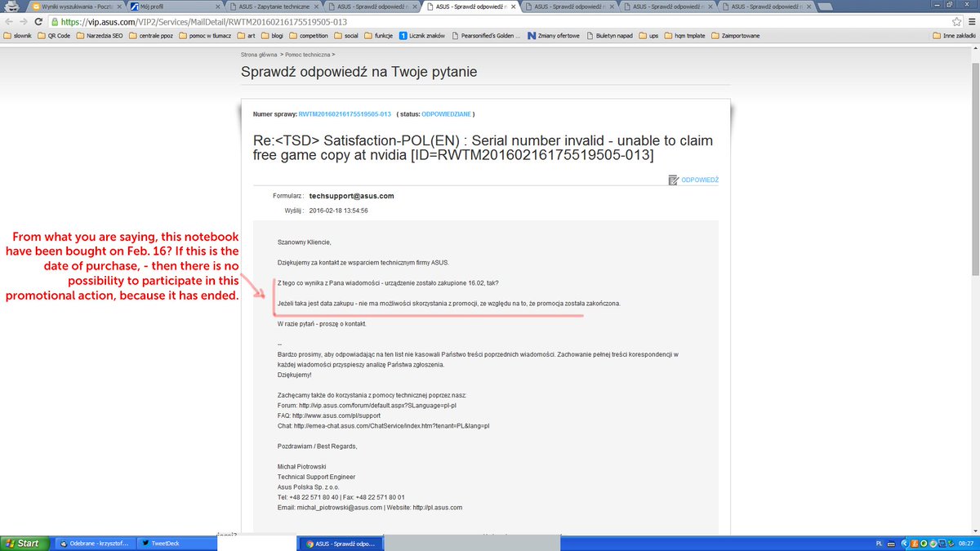
Task: Open the Zmiany ofertowe bookmark
Action: pos(554,36)
